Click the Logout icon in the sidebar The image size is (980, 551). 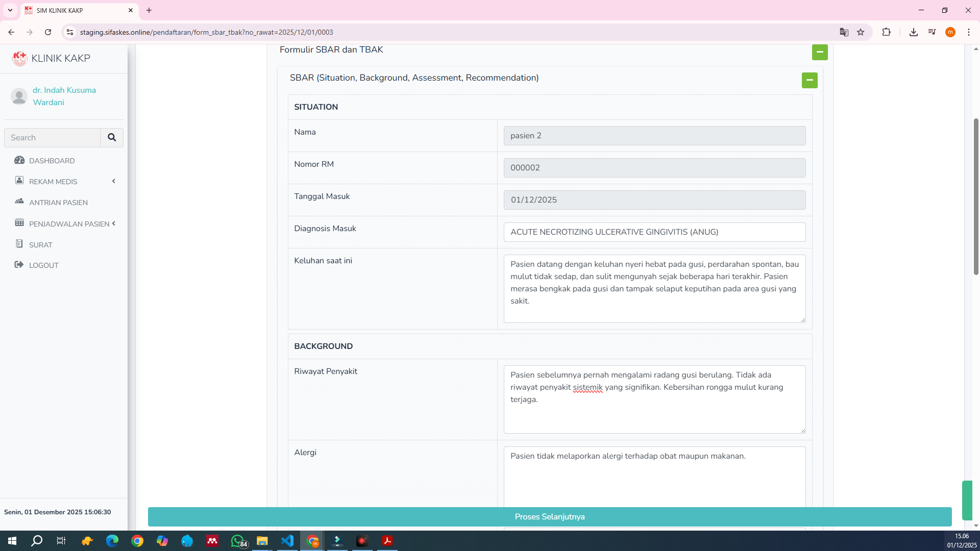tap(19, 265)
